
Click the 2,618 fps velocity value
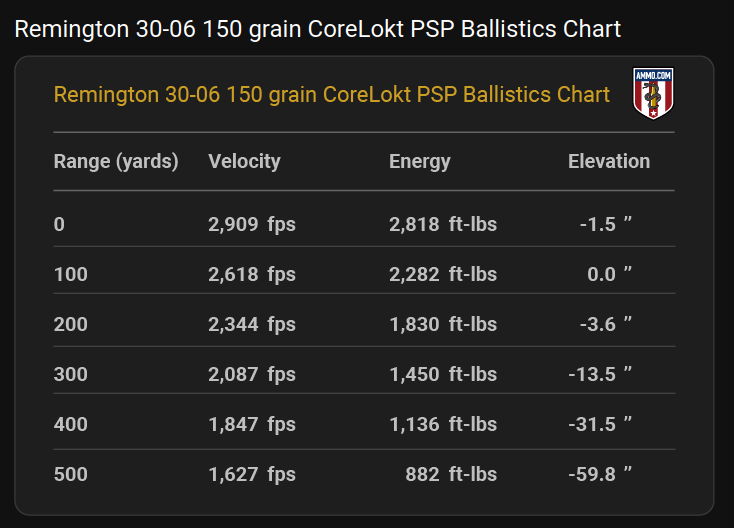click(x=252, y=274)
